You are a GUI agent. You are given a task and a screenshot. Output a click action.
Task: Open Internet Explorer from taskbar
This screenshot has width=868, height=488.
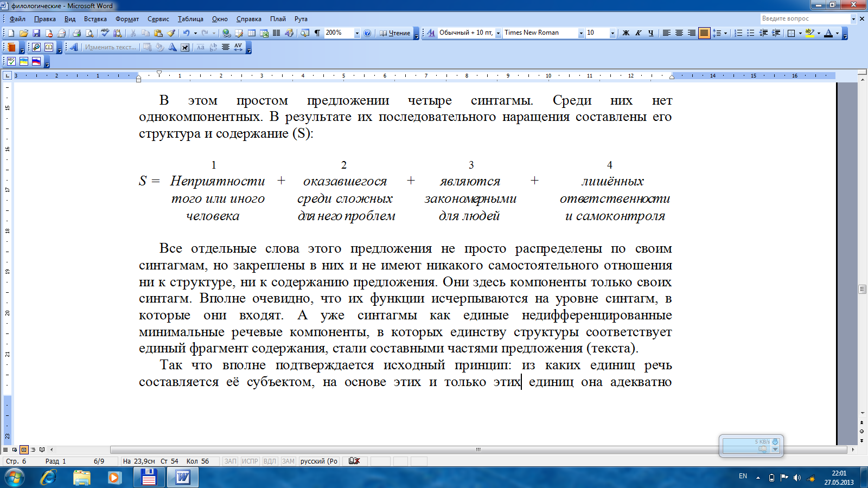point(48,478)
